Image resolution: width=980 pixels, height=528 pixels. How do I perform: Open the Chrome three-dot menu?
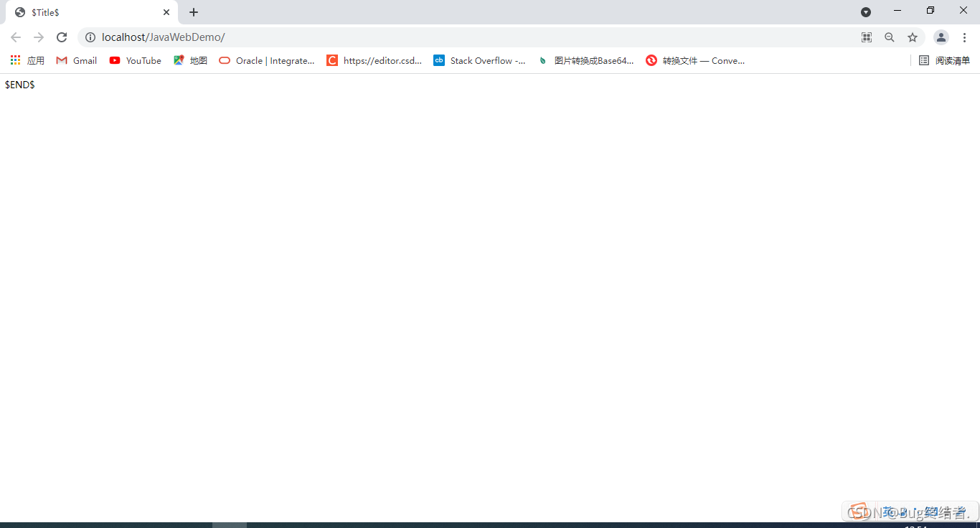click(964, 37)
